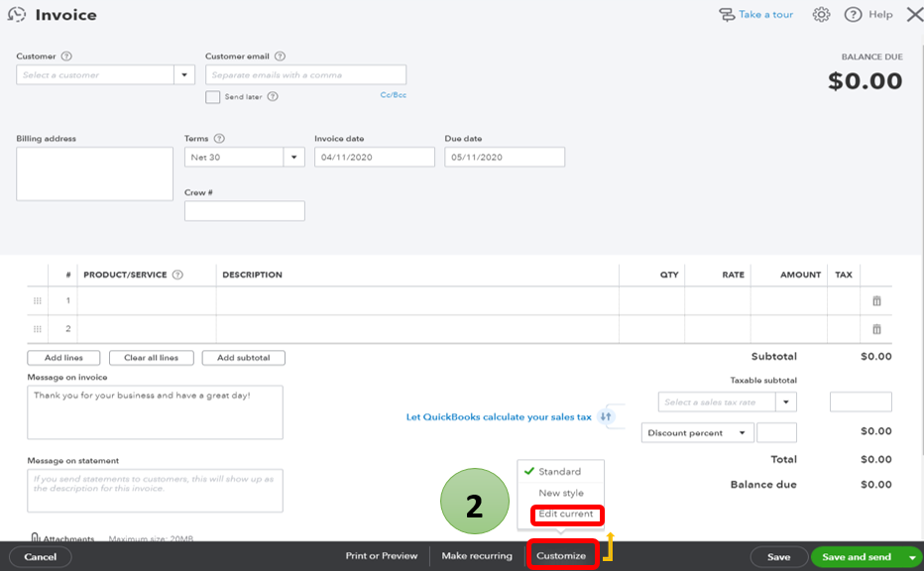
Task: Click the Add subtotal button
Action: pyautogui.click(x=243, y=358)
